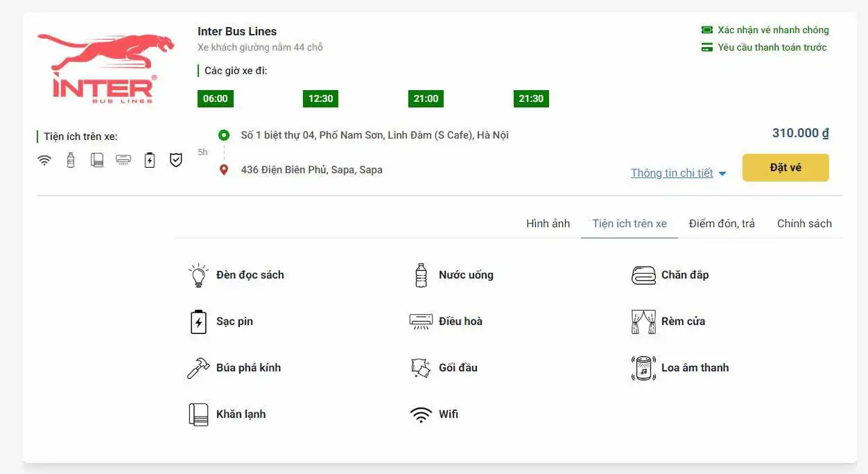Click the Sạc pin battery icon
The image size is (868, 474).
[x=198, y=322]
